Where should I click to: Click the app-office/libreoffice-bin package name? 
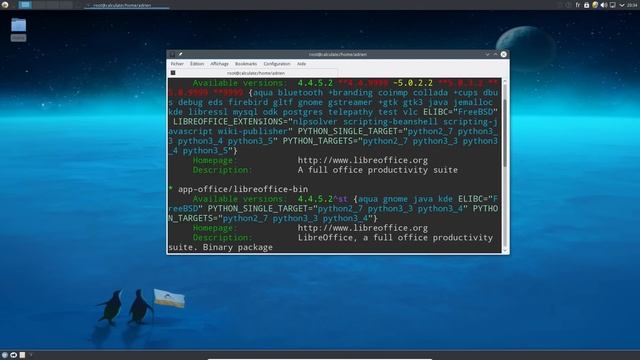[243, 189]
